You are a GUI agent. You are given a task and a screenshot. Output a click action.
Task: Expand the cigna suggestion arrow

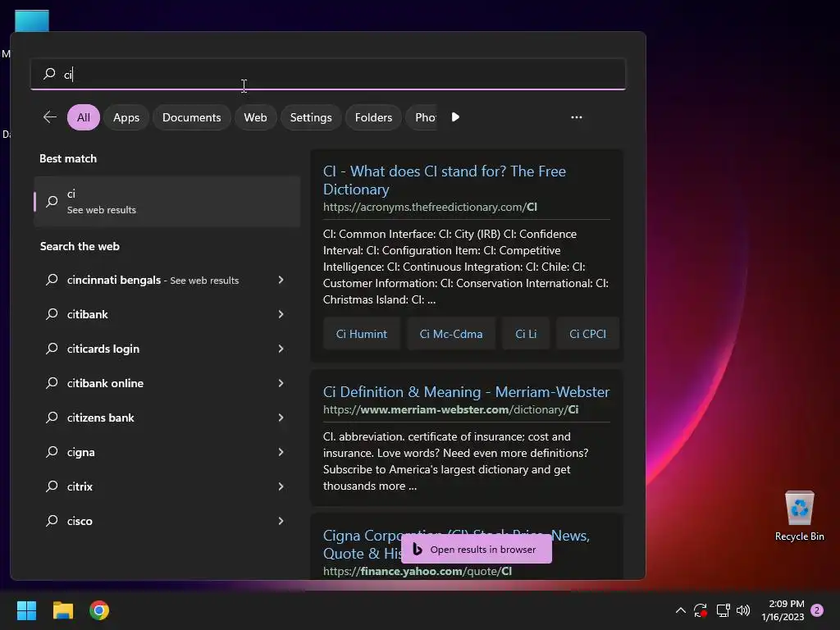281,452
